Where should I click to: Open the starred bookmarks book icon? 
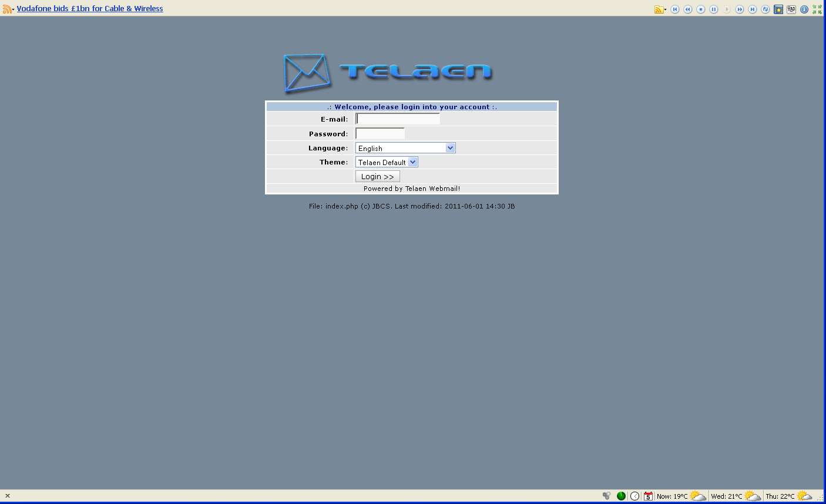(x=778, y=9)
